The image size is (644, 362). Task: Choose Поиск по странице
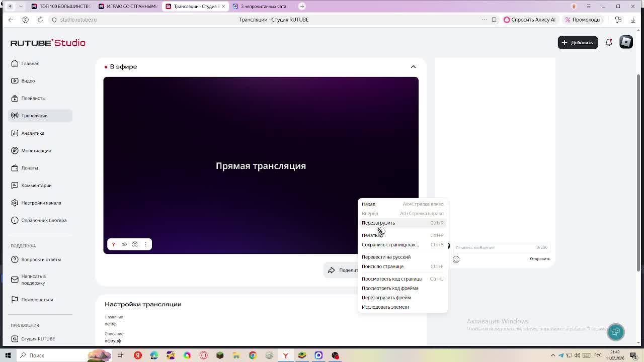pyautogui.click(x=403, y=266)
